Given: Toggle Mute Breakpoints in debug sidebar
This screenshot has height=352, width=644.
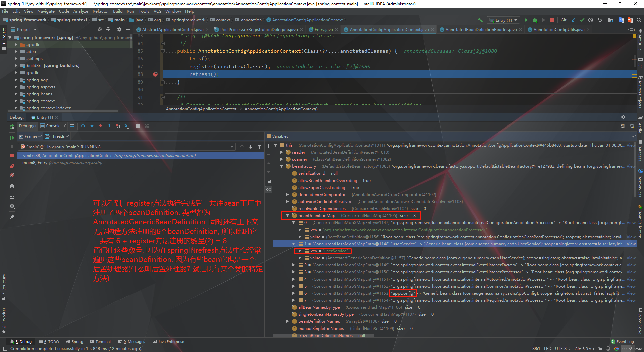Looking at the screenshot, I should [12, 175].
